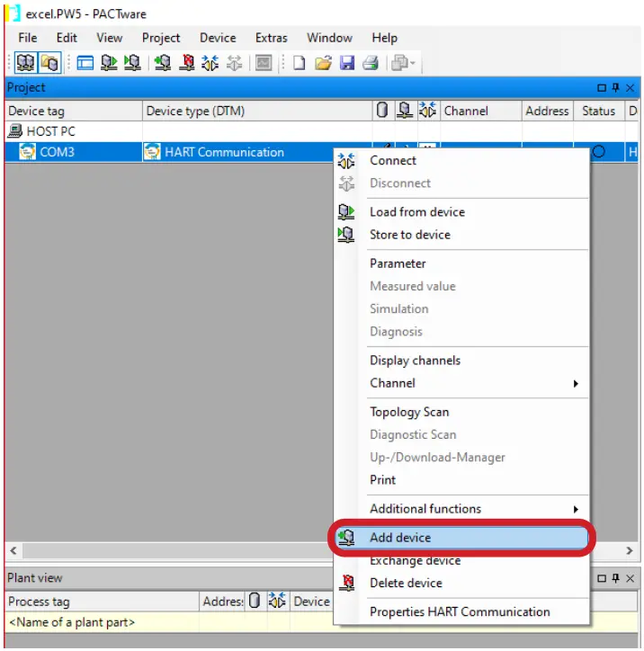
Task: Open the View menu
Action: [110, 38]
